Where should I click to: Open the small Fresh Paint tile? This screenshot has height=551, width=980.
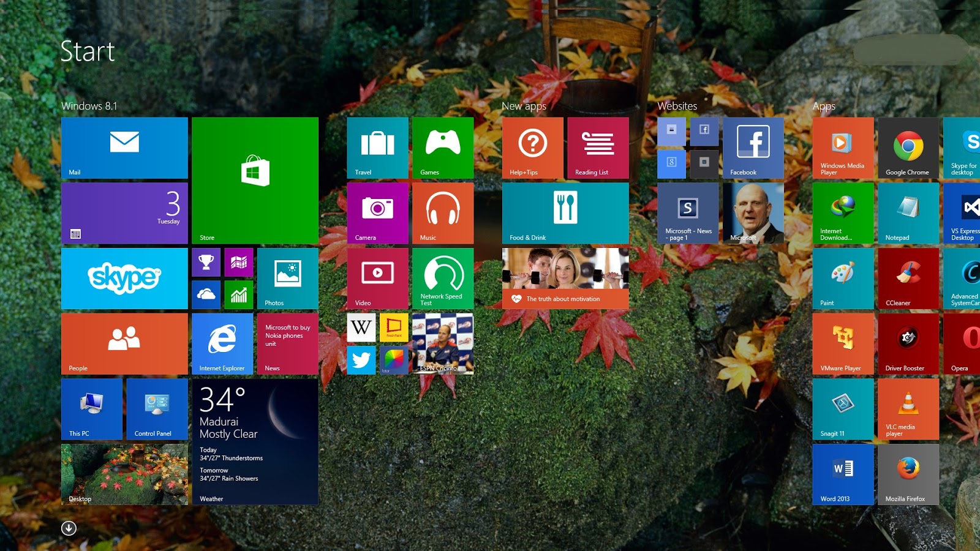pos(394,328)
